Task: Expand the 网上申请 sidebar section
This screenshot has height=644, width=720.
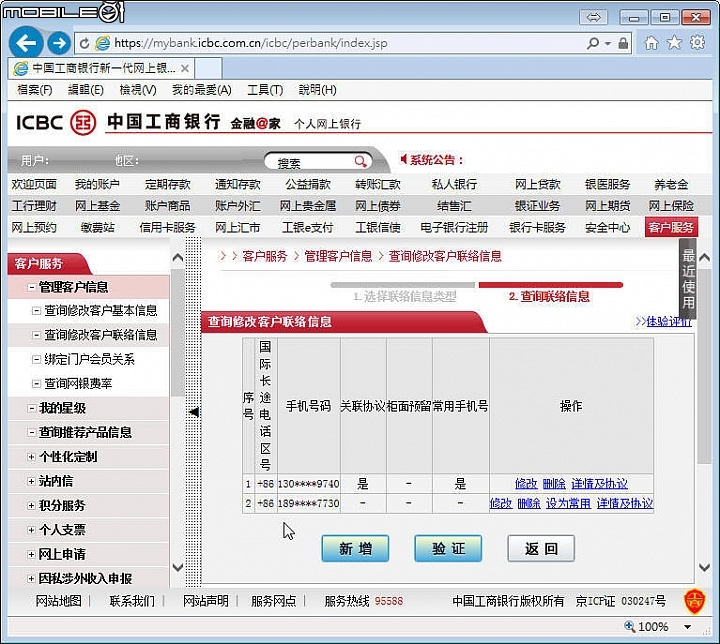Action: click(x=31, y=554)
